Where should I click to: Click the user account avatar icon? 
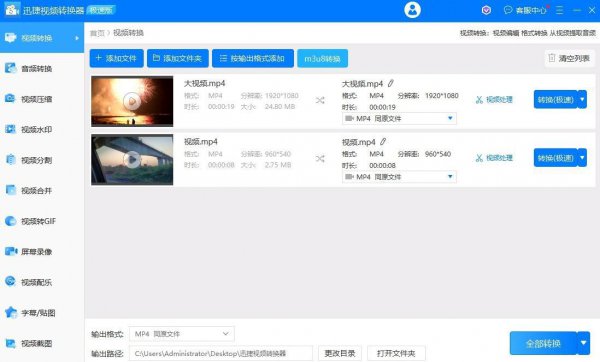pyautogui.click(x=412, y=10)
